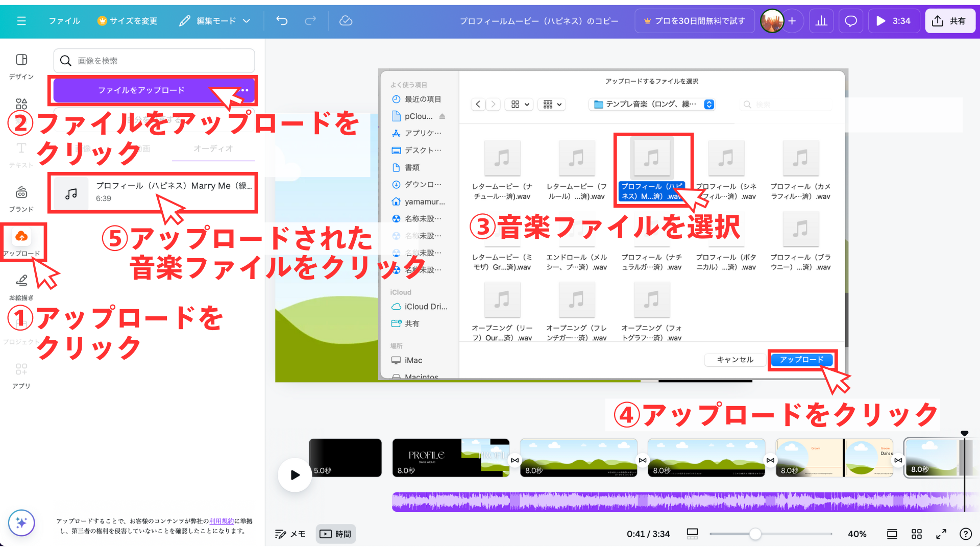This screenshot has height=551, width=980.
Task: Click キャンセル in file dialog
Action: click(x=735, y=360)
